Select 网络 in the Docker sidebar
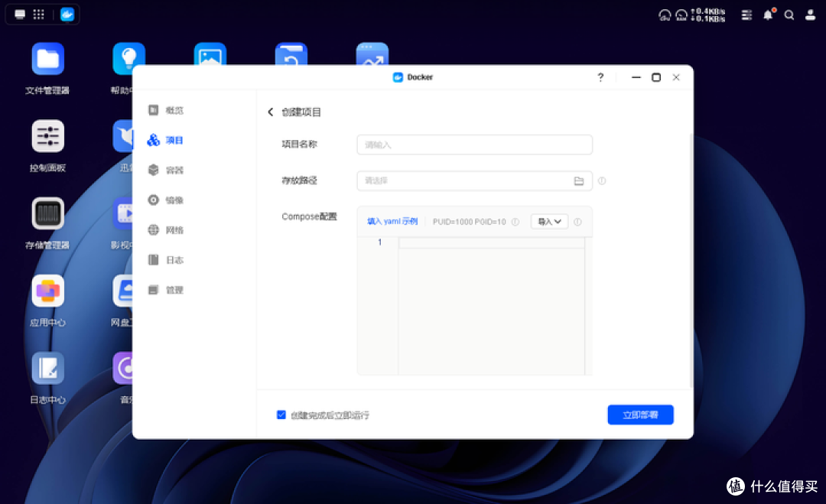 pos(167,230)
